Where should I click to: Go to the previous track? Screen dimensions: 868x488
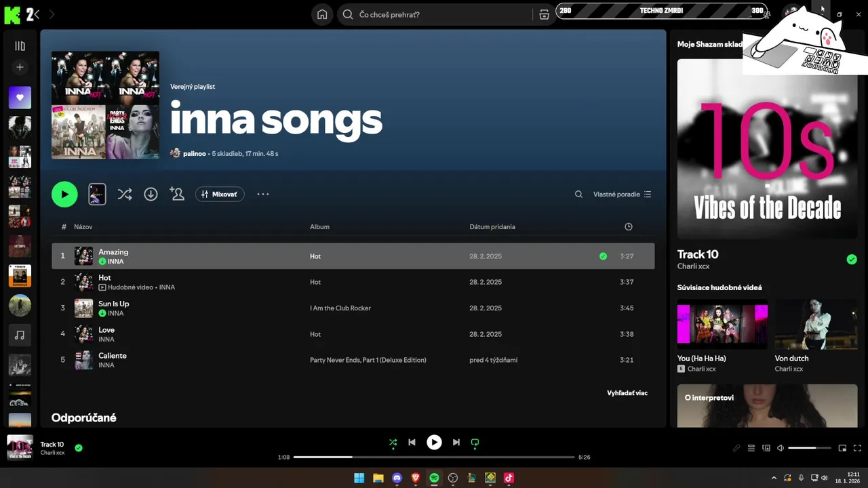(x=412, y=443)
